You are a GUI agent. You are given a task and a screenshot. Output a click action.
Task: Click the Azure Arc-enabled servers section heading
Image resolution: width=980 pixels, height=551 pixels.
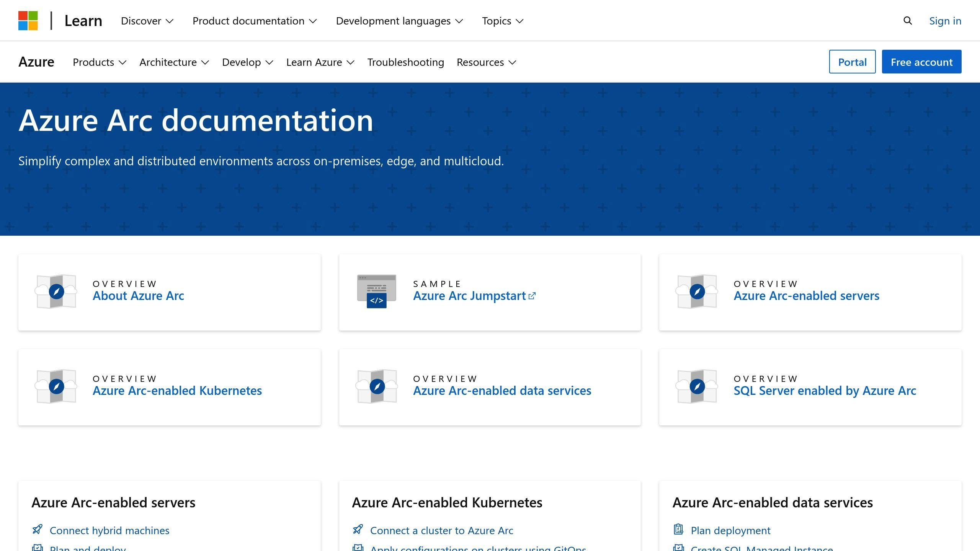[x=113, y=502]
